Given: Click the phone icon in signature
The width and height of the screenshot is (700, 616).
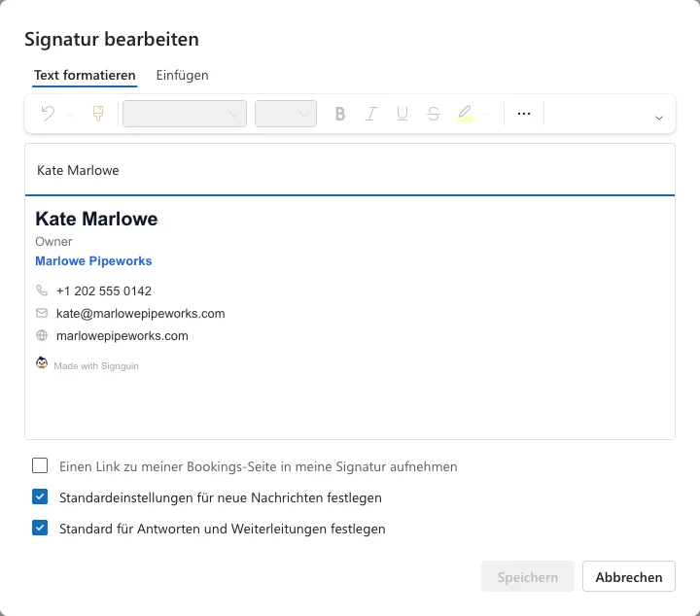Looking at the screenshot, I should coord(42,291).
